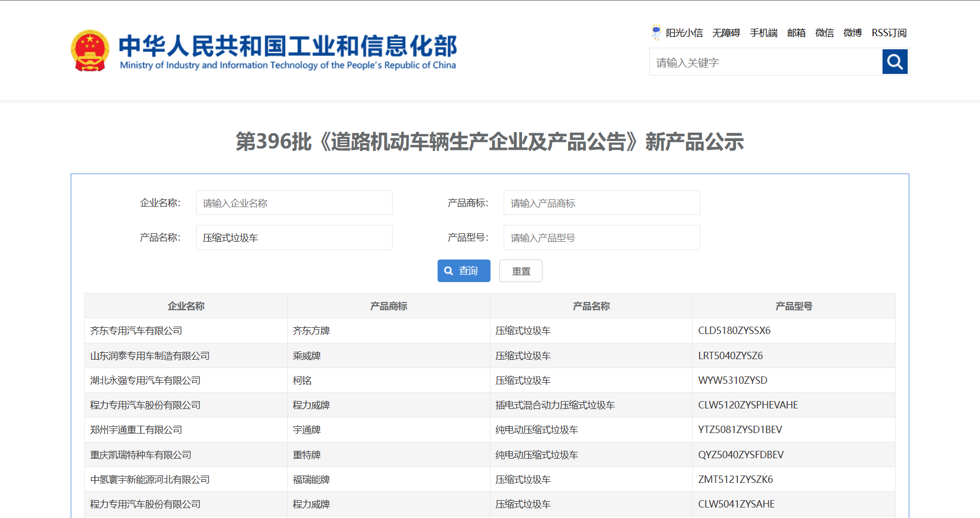
Task: Click the national emblem logo
Action: point(90,51)
